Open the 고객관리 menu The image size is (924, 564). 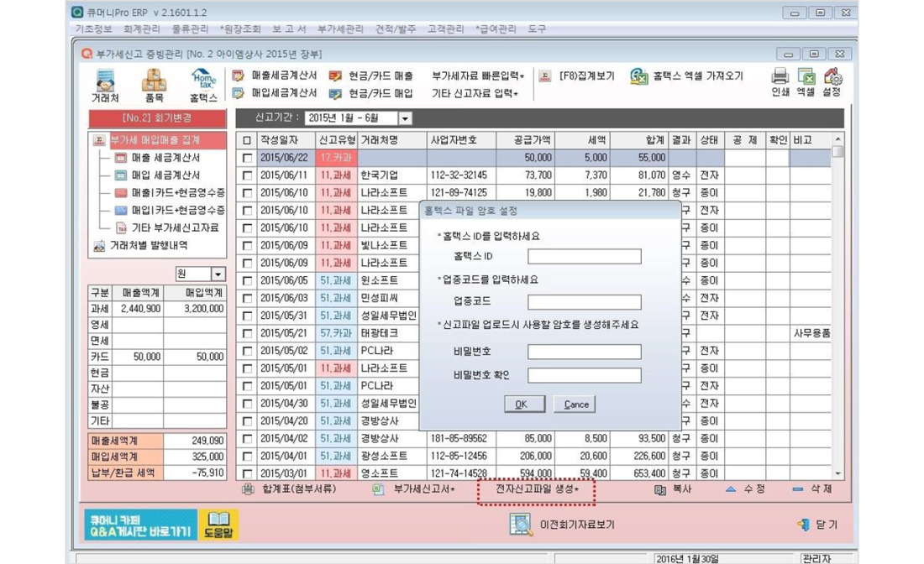pos(445,29)
